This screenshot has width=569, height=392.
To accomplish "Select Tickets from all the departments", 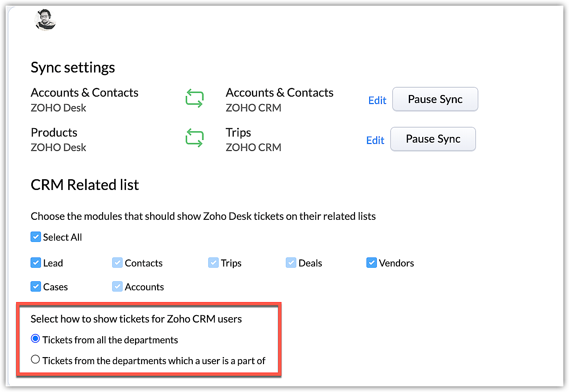I will (35, 339).
